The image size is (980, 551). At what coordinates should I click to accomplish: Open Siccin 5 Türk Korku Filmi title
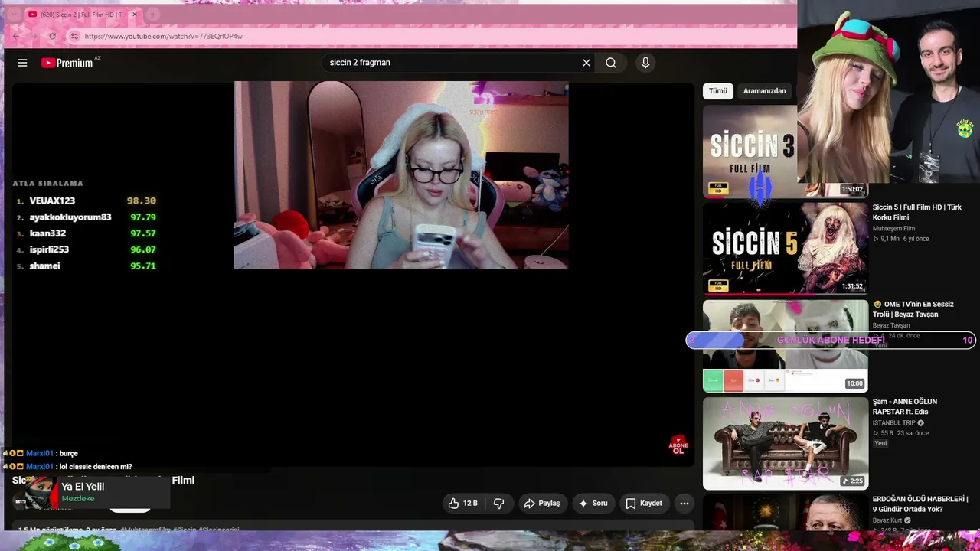pyautogui.click(x=916, y=212)
